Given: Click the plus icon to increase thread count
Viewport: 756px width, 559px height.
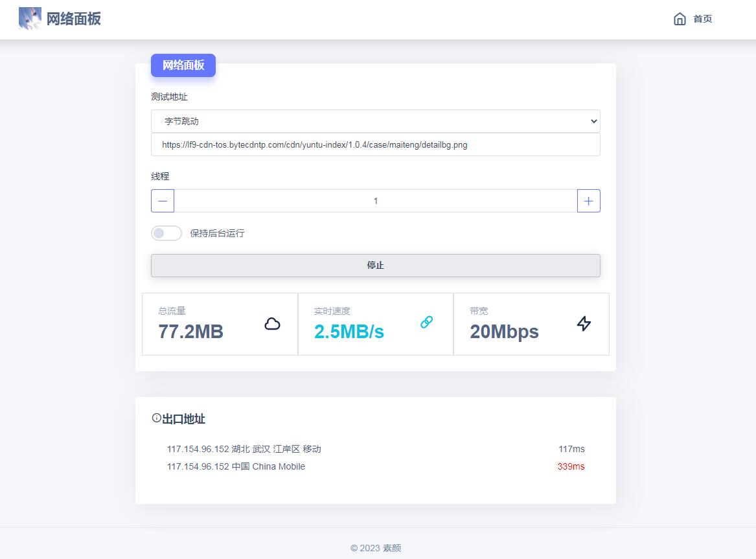Looking at the screenshot, I should coord(588,201).
